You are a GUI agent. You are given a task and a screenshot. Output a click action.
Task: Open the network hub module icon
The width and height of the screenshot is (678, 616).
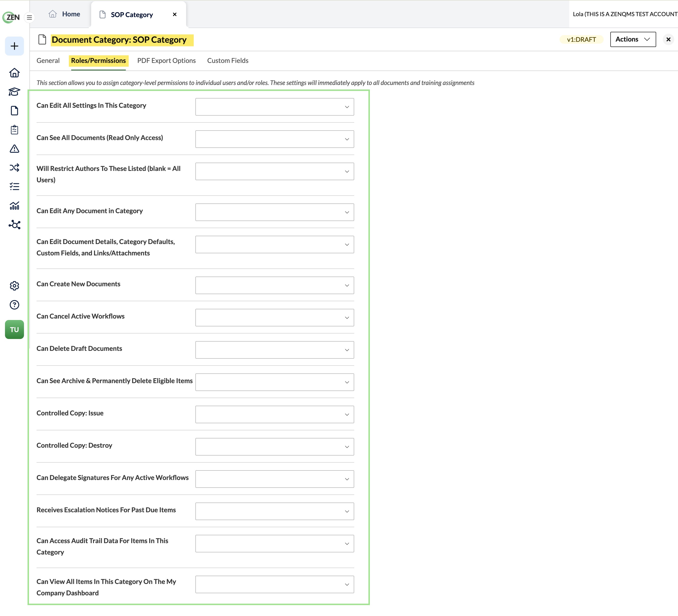[14, 225]
